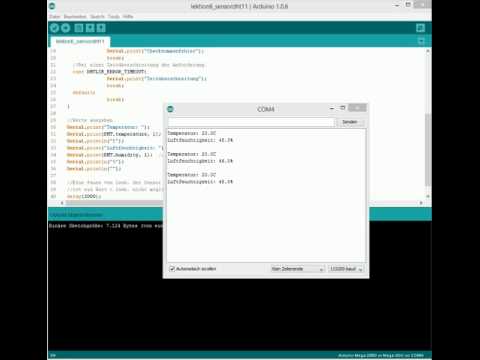The image size is (480, 360).
Task: Open a sketch using up-arrow icon
Action: 90,28
